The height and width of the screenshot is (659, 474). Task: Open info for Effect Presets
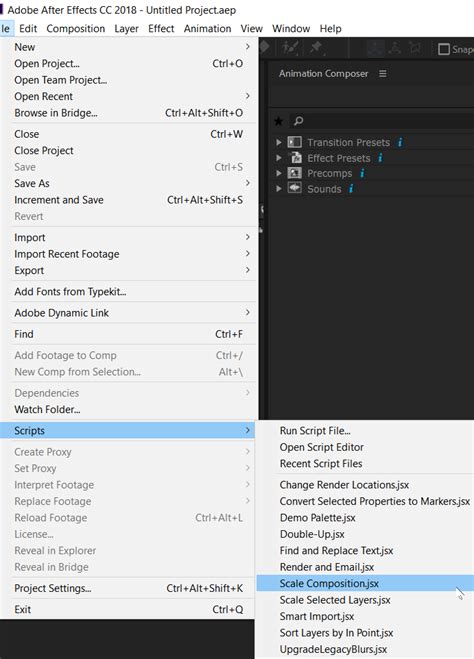click(380, 158)
